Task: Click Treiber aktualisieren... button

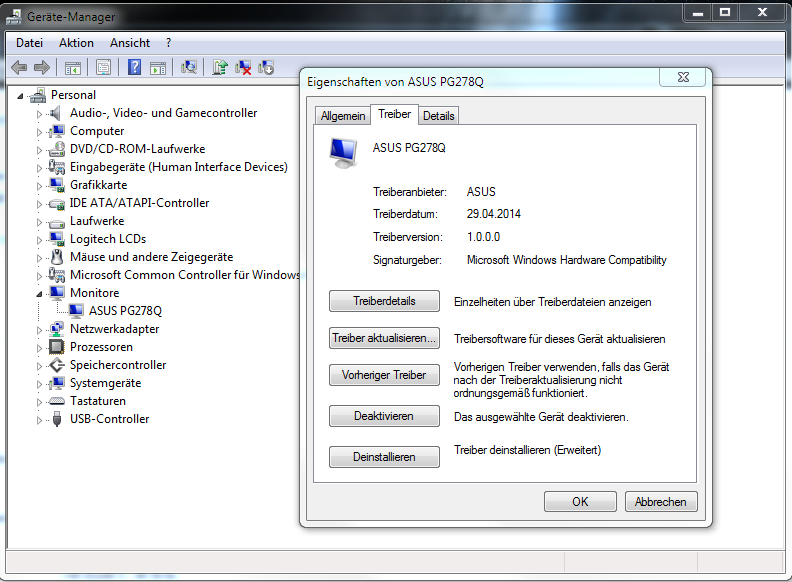Action: tap(384, 338)
